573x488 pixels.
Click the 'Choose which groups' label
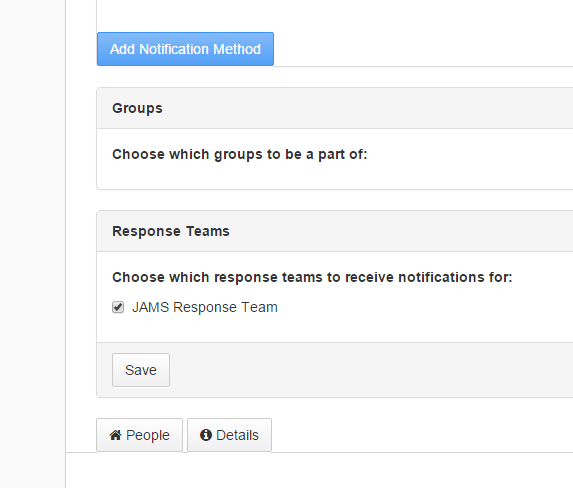click(240, 154)
